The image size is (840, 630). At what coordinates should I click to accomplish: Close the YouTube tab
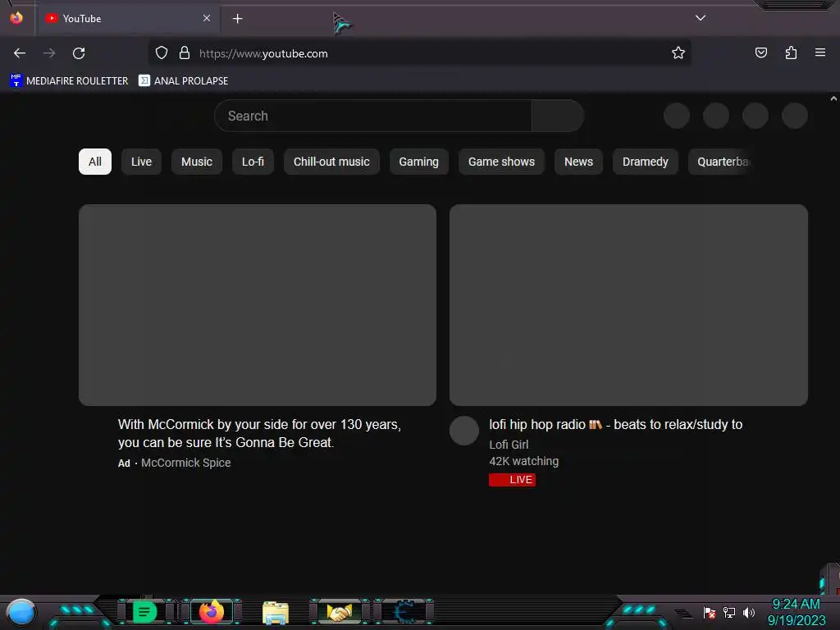pos(207,18)
